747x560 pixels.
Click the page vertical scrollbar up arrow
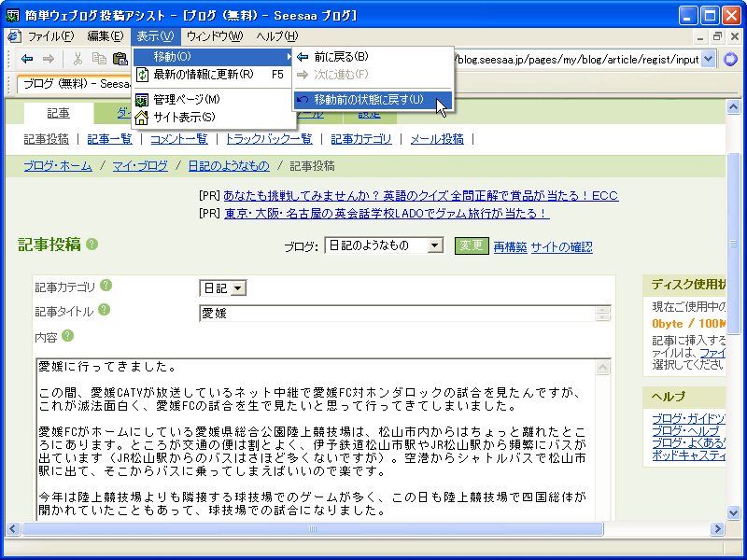click(733, 107)
